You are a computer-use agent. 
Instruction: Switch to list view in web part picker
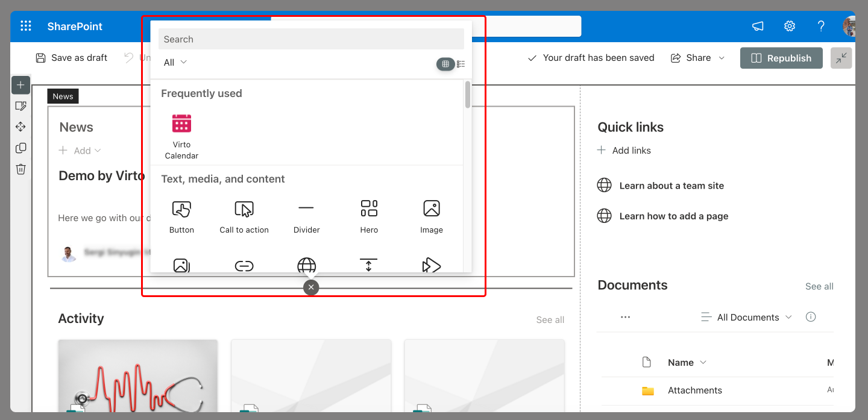click(461, 64)
